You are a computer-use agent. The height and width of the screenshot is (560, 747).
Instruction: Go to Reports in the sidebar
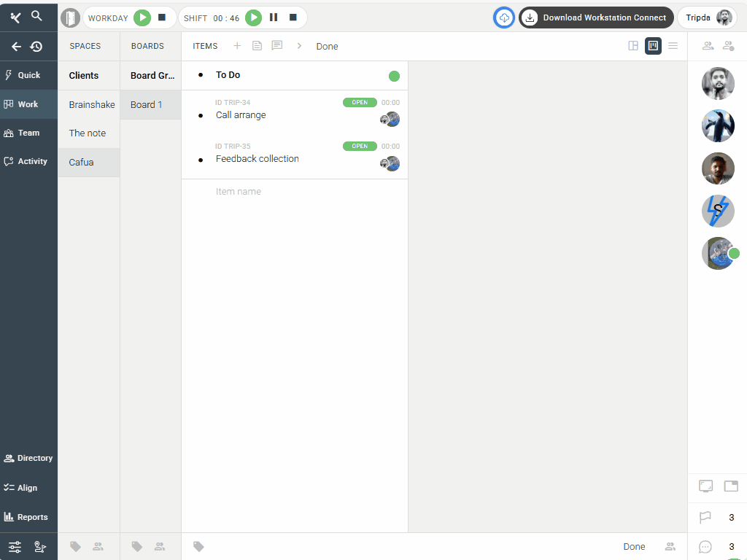28,517
